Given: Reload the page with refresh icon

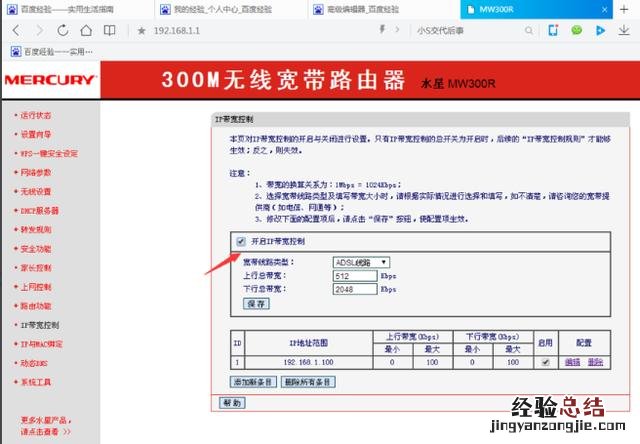Looking at the screenshot, I should (64, 30).
